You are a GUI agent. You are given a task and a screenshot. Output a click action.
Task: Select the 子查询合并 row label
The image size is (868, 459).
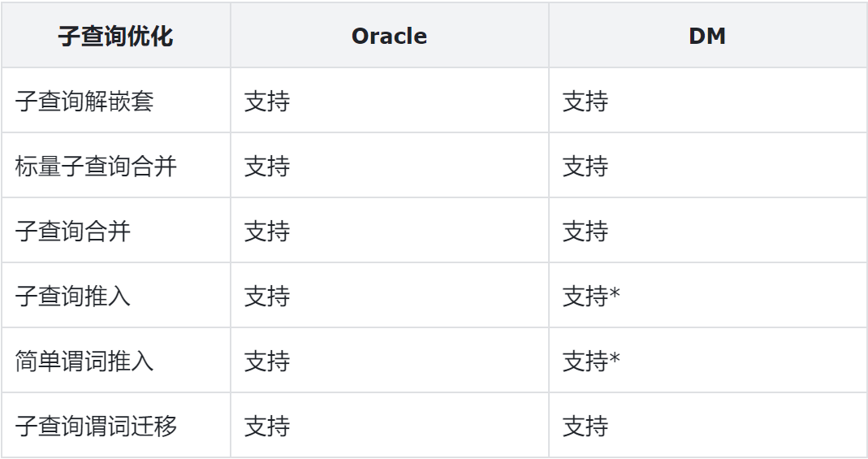point(73,232)
